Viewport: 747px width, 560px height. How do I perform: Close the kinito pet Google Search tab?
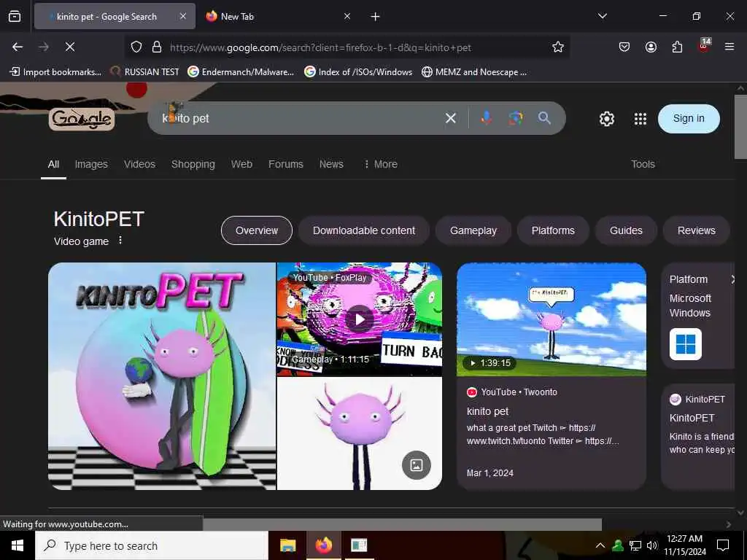[x=182, y=16]
